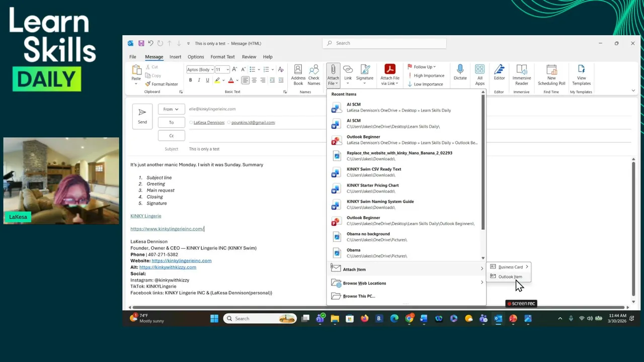Open the font color dropdown arrow

[x=236, y=80]
